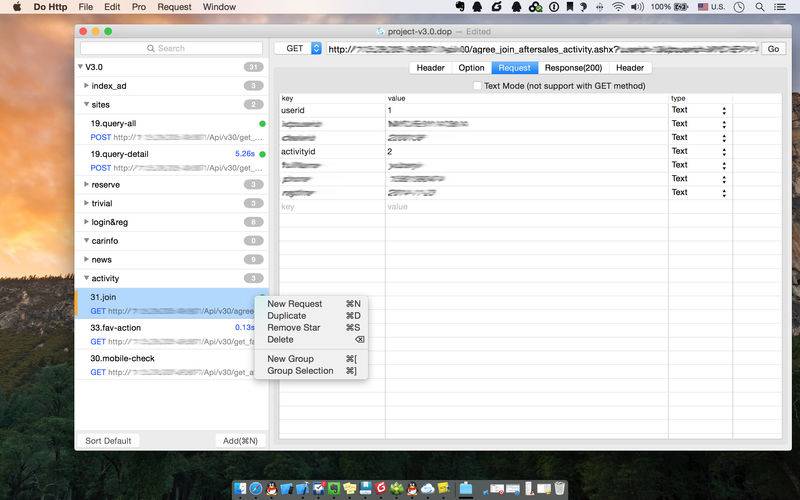Viewport: 800px width, 500px height.
Task: Expand the reserve group
Action: click(86, 184)
